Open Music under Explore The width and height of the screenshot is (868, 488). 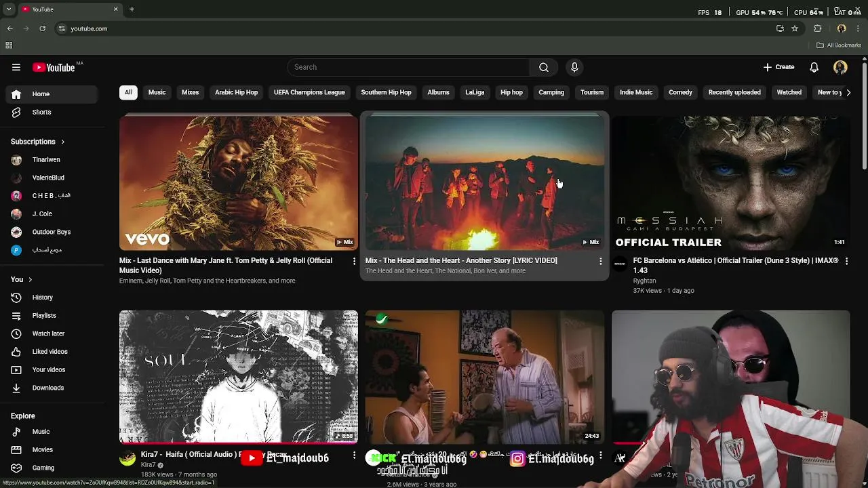pyautogui.click(x=52, y=432)
